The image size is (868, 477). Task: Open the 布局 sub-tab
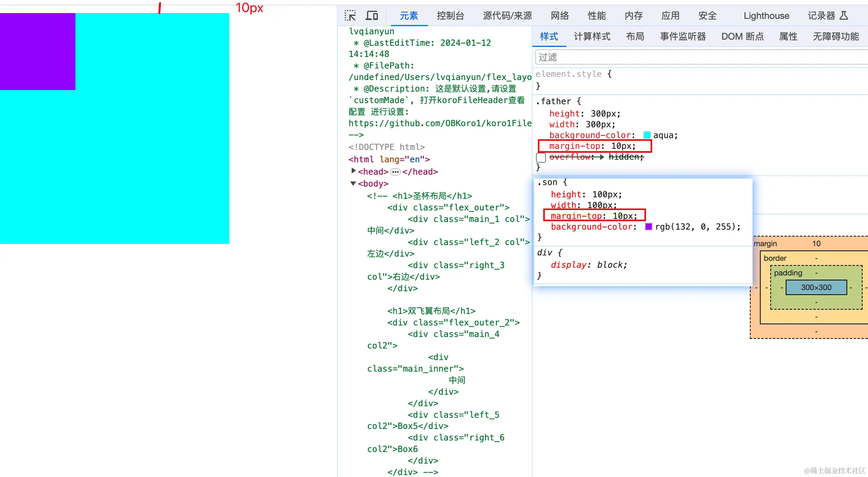point(635,37)
